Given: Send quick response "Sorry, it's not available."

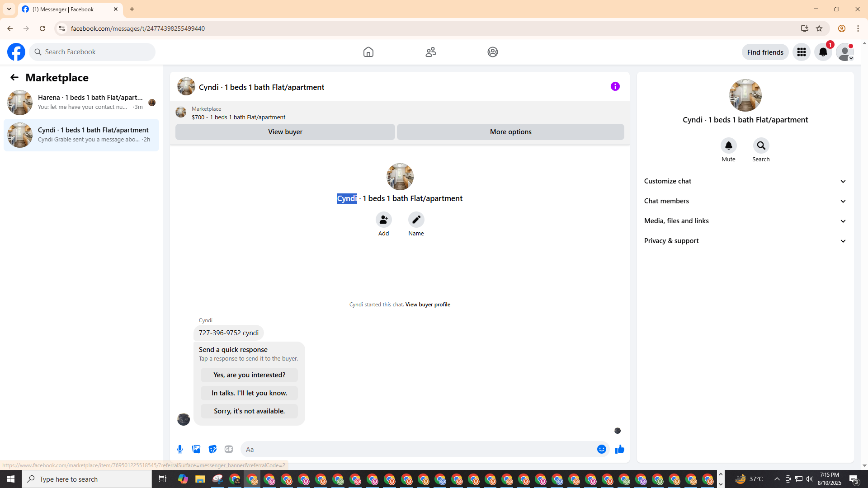Looking at the screenshot, I should 249,411.
